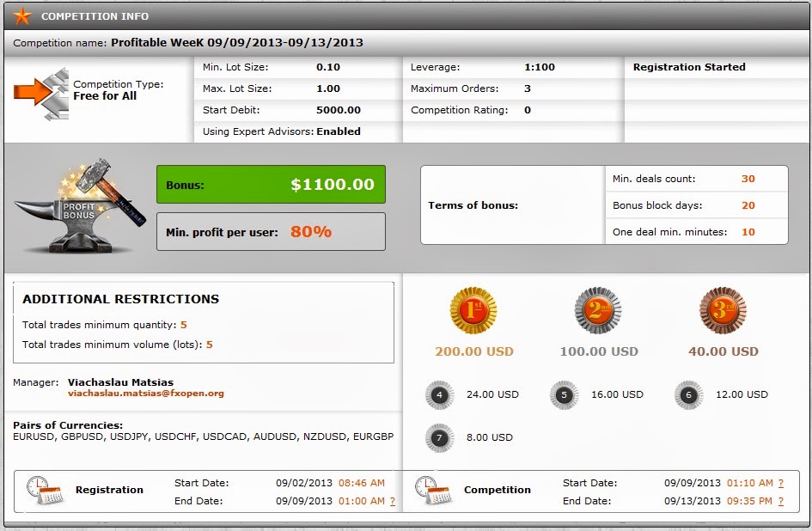Click Competition end time 09:35 PM
The height and width of the screenshot is (531, 812).
[749, 502]
